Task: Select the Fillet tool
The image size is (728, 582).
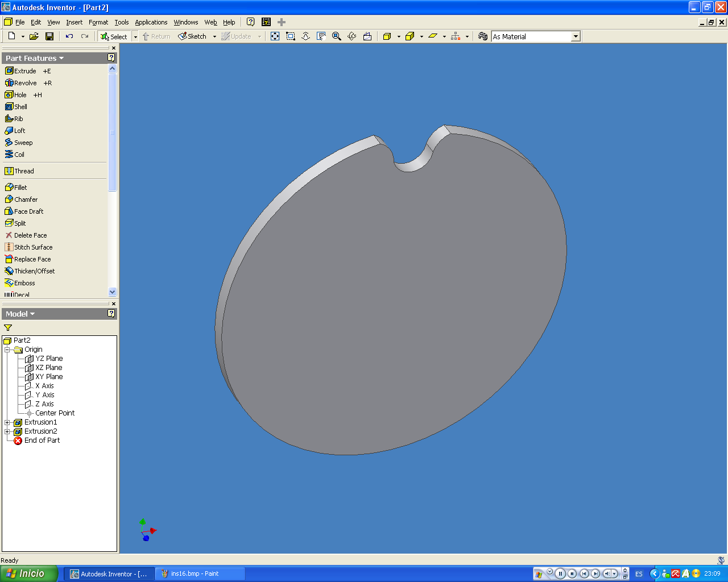Action: [x=16, y=188]
